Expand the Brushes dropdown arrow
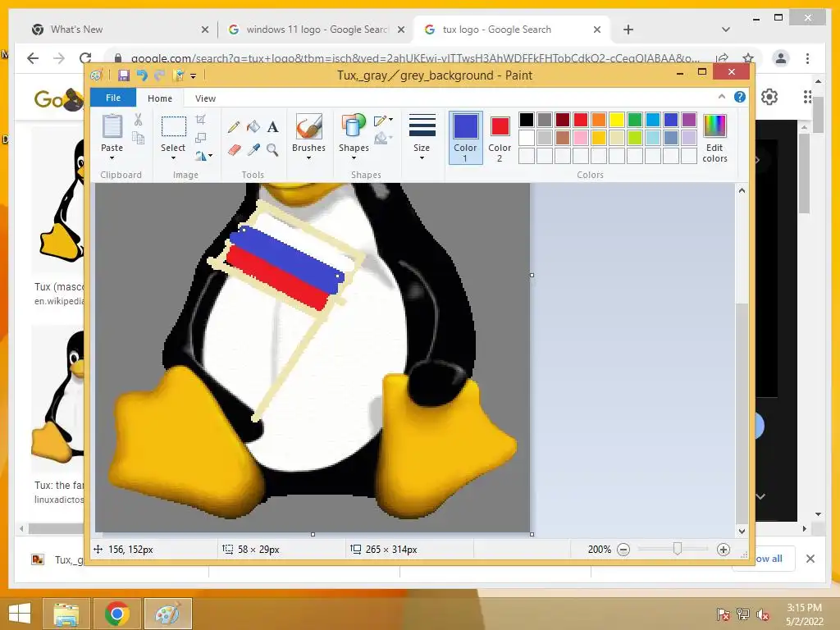The height and width of the screenshot is (630, 840). coord(308,158)
